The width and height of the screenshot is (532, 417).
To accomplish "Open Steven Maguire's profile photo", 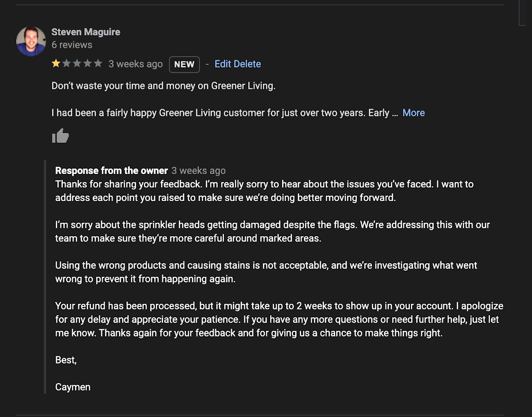I will pos(31,42).
